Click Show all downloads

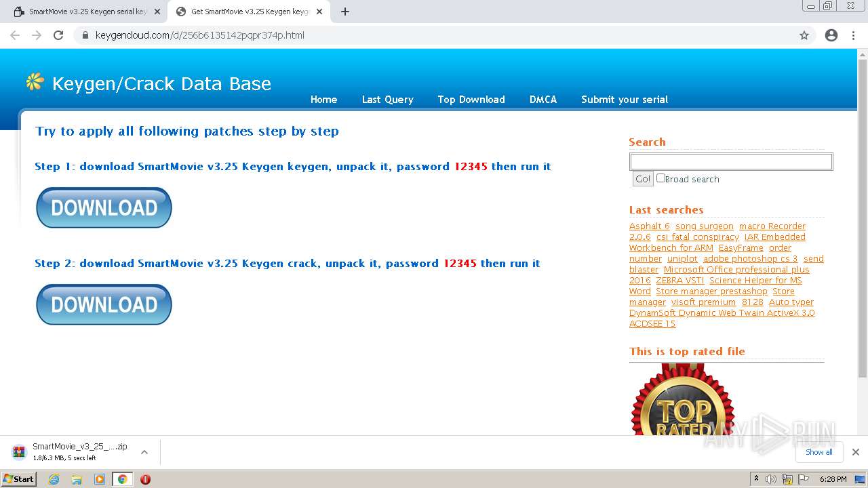pyautogui.click(x=818, y=452)
